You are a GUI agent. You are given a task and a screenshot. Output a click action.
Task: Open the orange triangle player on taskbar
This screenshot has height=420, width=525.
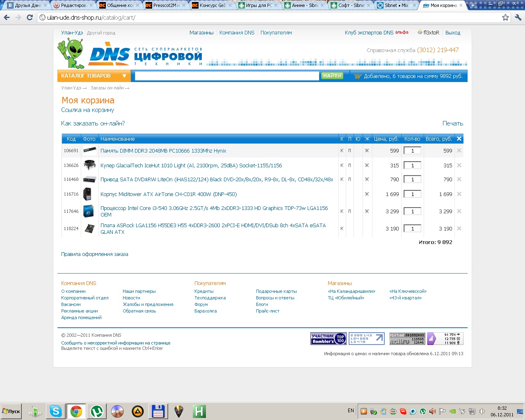click(x=138, y=411)
